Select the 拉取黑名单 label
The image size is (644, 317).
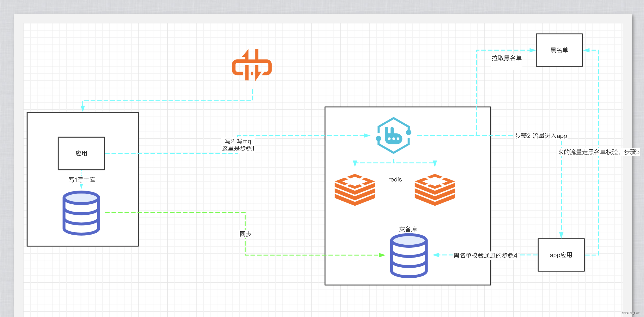506,58
